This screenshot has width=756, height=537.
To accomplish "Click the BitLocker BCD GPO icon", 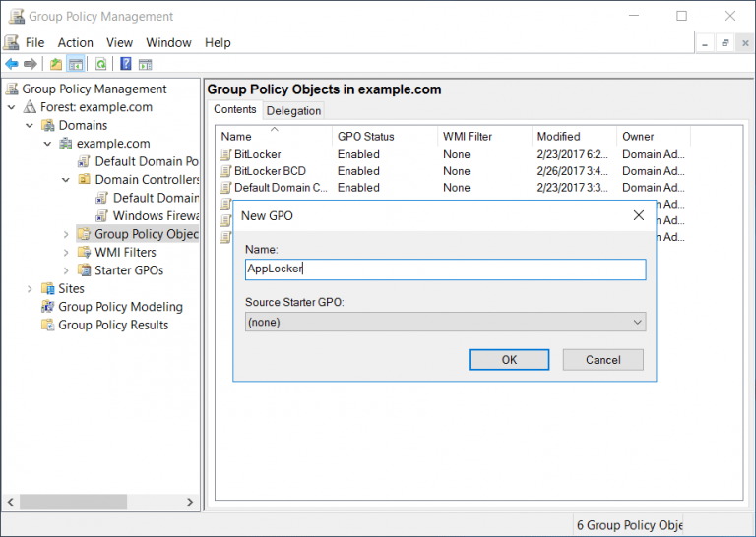I will [x=225, y=171].
